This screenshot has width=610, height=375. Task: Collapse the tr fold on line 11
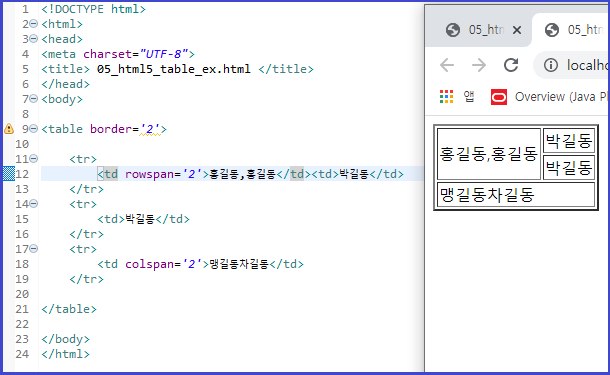(x=34, y=159)
